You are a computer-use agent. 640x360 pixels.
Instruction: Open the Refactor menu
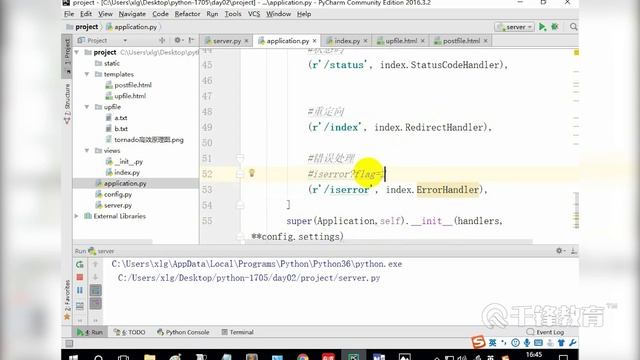coord(187,14)
